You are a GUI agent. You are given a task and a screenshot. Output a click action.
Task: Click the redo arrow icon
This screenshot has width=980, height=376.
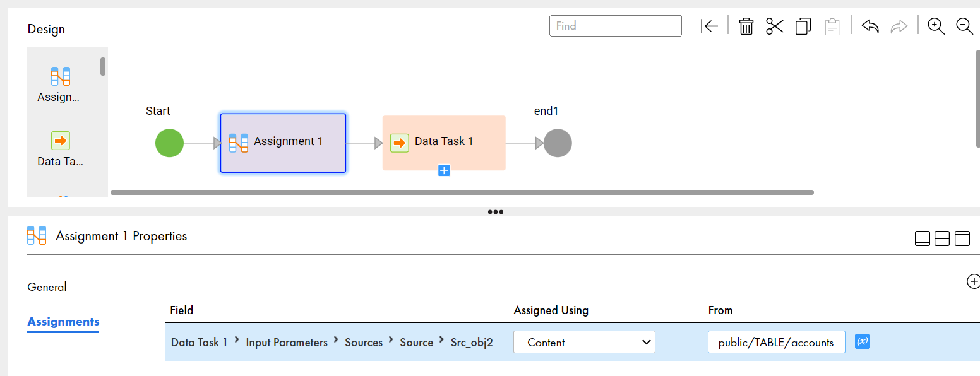[899, 26]
